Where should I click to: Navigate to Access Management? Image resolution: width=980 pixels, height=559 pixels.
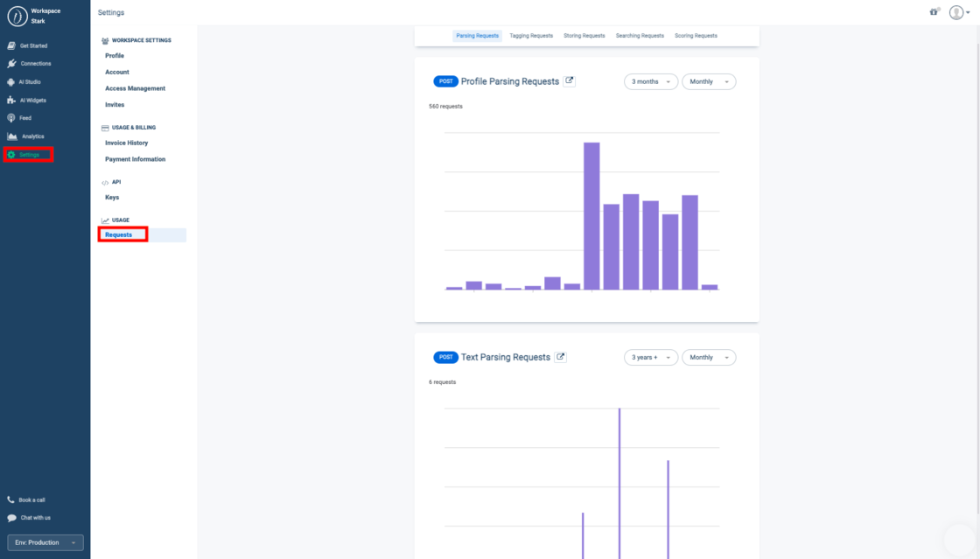tap(136, 88)
